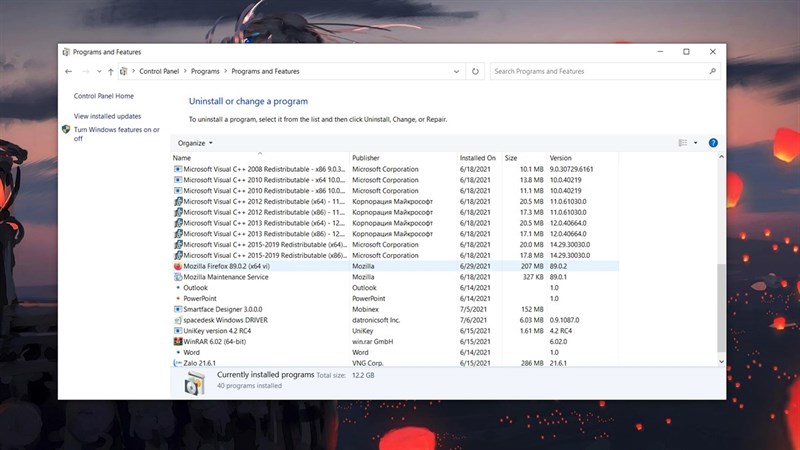800x450 pixels.
Task: Select the UniKey version 4.2 RC4 icon
Action: (178, 331)
